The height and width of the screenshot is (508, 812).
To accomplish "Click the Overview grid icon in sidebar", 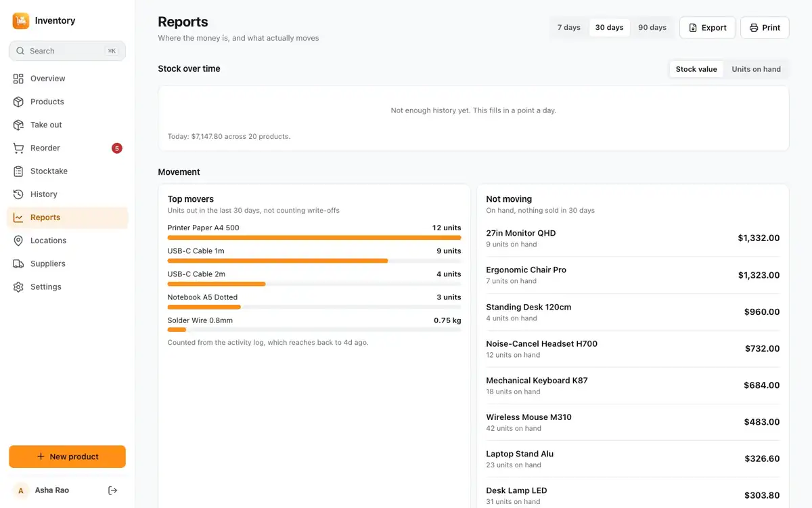I will point(18,79).
